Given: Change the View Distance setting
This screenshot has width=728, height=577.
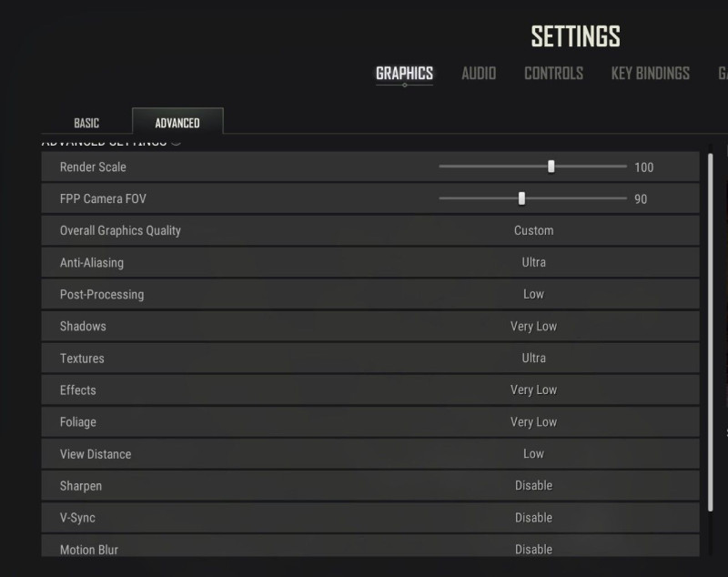Looking at the screenshot, I should [x=533, y=453].
